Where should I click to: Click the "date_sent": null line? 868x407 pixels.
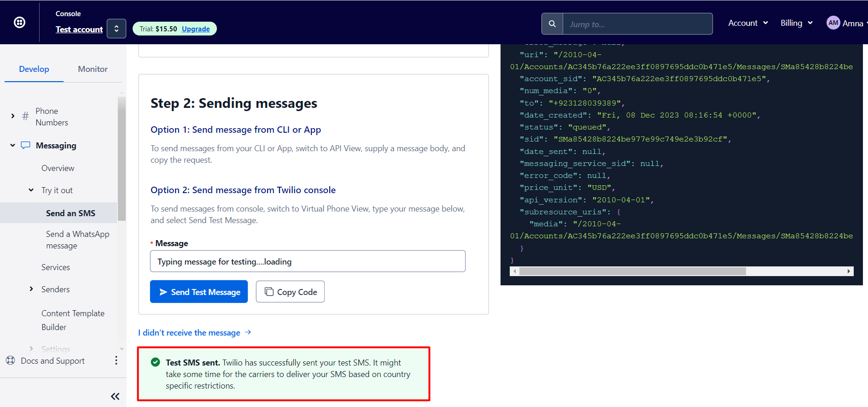pyautogui.click(x=562, y=152)
